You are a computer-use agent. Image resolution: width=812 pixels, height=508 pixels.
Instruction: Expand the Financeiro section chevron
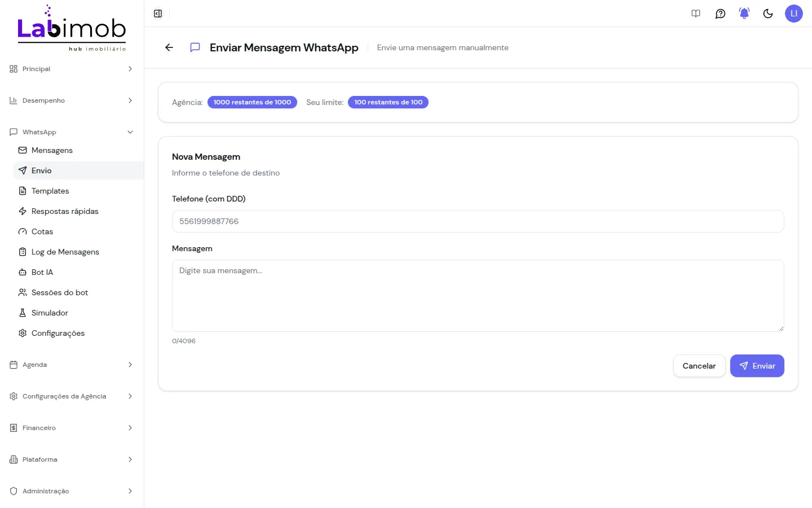pyautogui.click(x=130, y=428)
